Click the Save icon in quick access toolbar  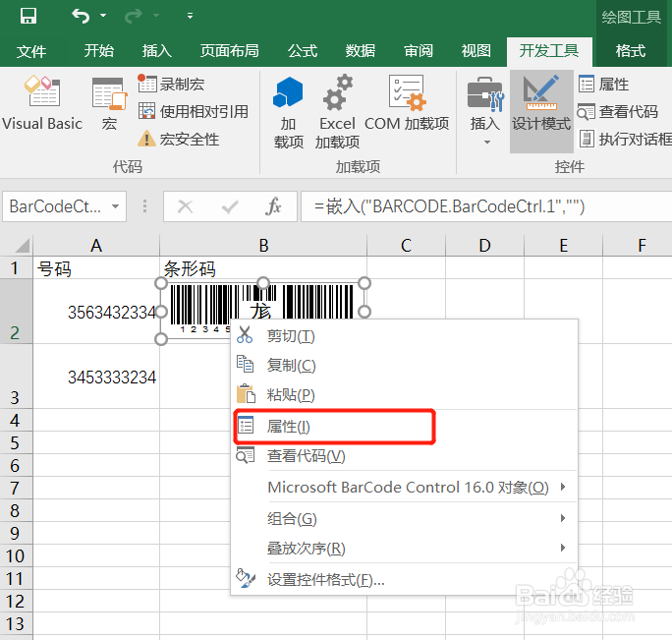tap(28, 16)
